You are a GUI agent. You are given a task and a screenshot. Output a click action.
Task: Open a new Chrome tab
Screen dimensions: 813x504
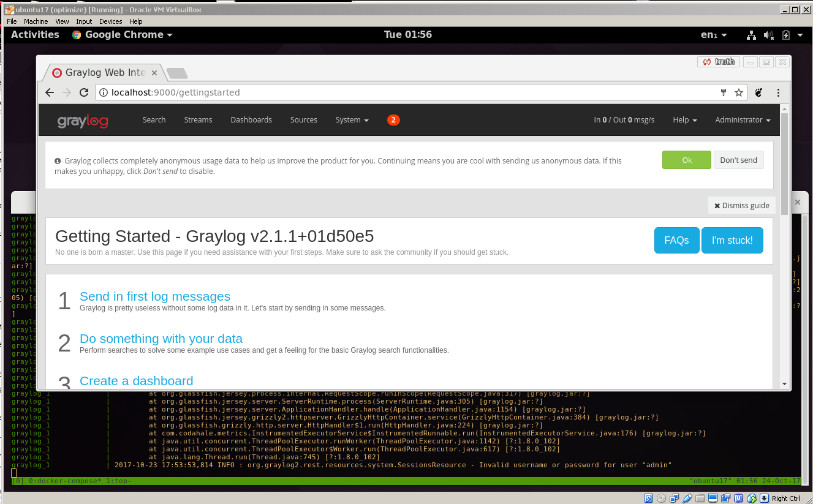tap(177, 73)
